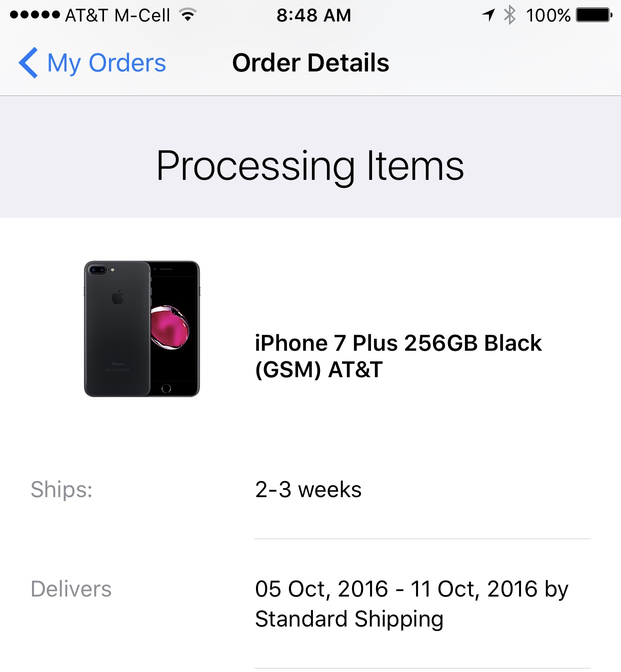The height and width of the screenshot is (672, 621).
Task: Tap the Apple logo on the phone image
Action: [117, 297]
